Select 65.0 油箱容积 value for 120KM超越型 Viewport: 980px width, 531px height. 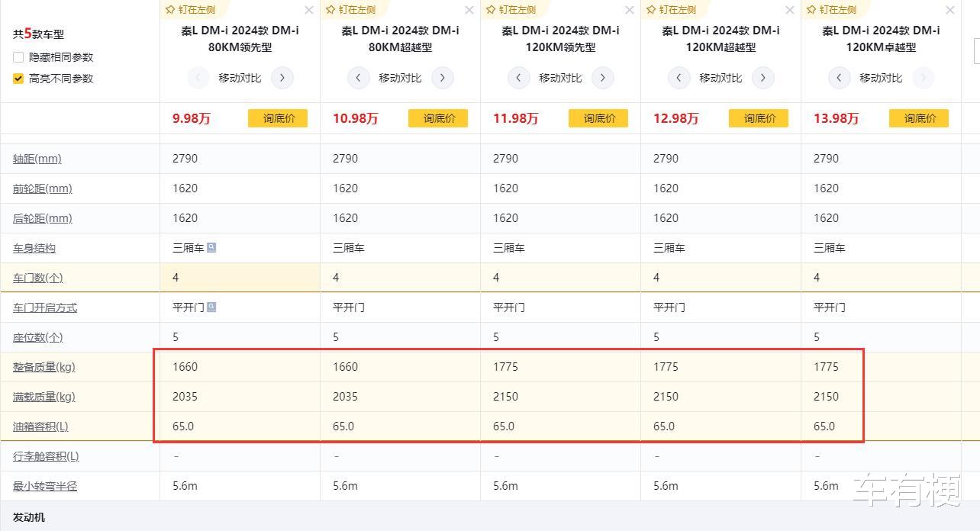pyautogui.click(x=664, y=426)
